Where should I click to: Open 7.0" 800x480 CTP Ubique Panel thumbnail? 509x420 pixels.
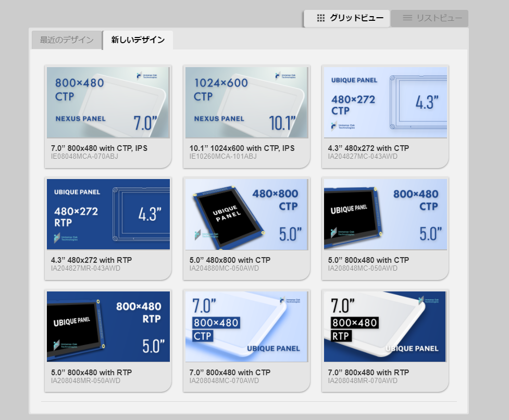click(247, 327)
